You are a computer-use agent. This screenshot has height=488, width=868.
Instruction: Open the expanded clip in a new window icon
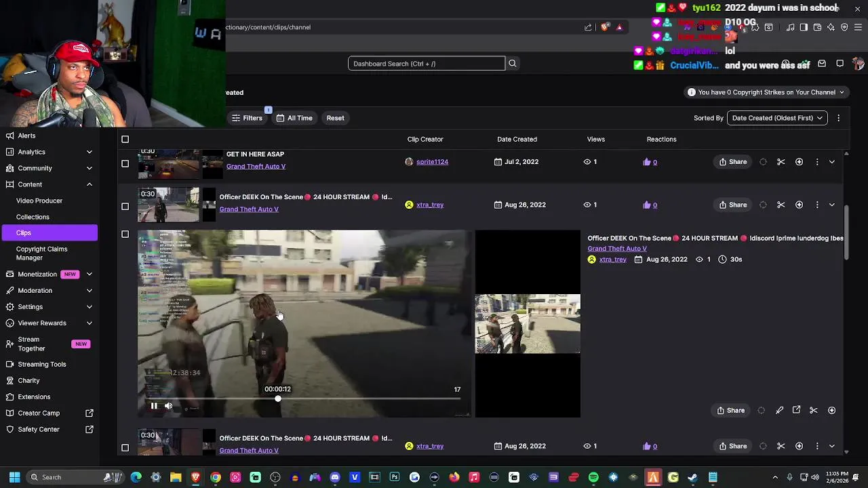[796, 410]
